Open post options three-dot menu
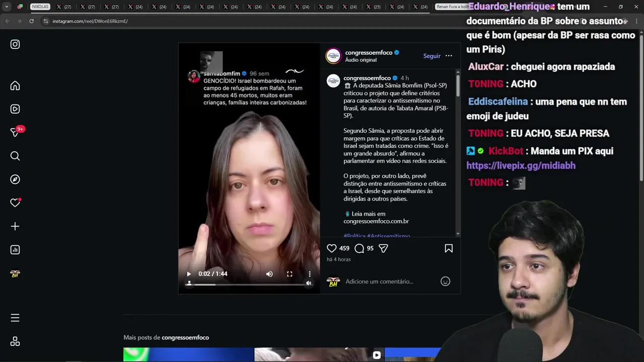644x362 pixels. pos(449,56)
